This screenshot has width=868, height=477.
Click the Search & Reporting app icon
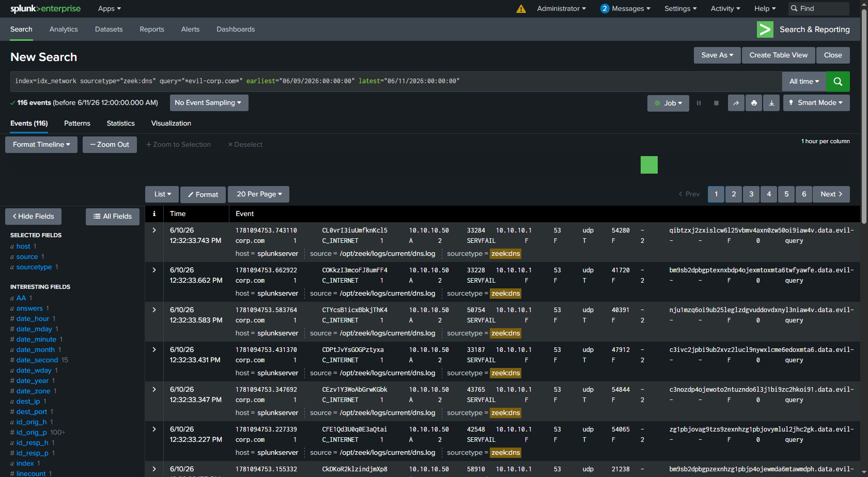pyautogui.click(x=765, y=29)
